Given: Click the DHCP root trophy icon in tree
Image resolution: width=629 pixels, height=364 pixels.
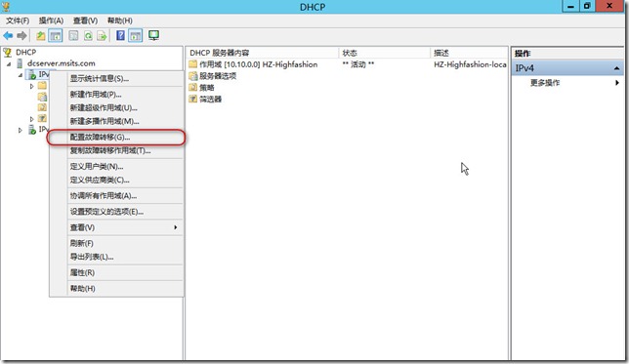Looking at the screenshot, I should tap(7, 52).
